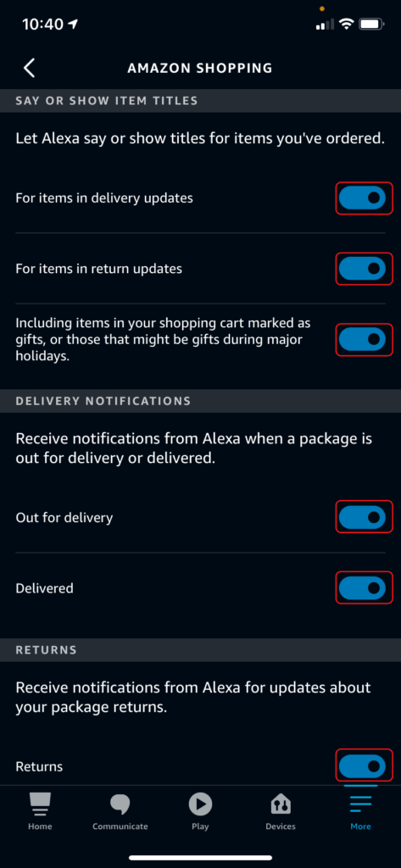Turn off gift items title toggle
The width and height of the screenshot is (401, 868).
tap(362, 339)
